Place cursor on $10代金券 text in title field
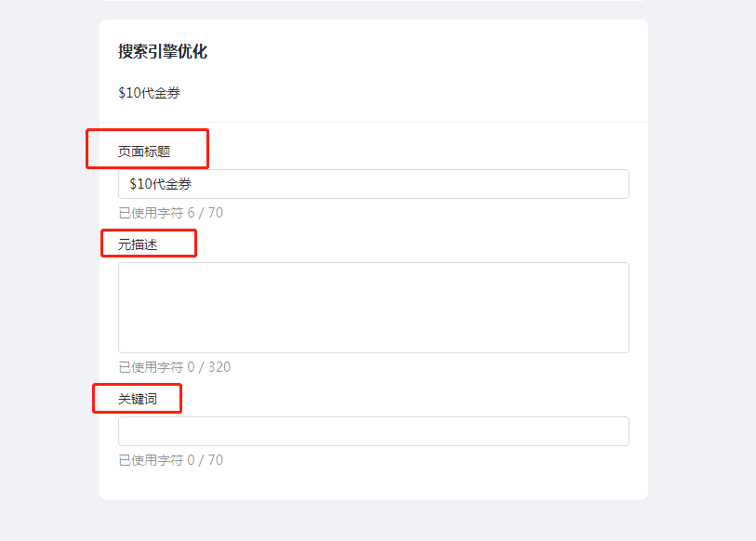Viewport: 756px width, 541px height. (x=161, y=184)
